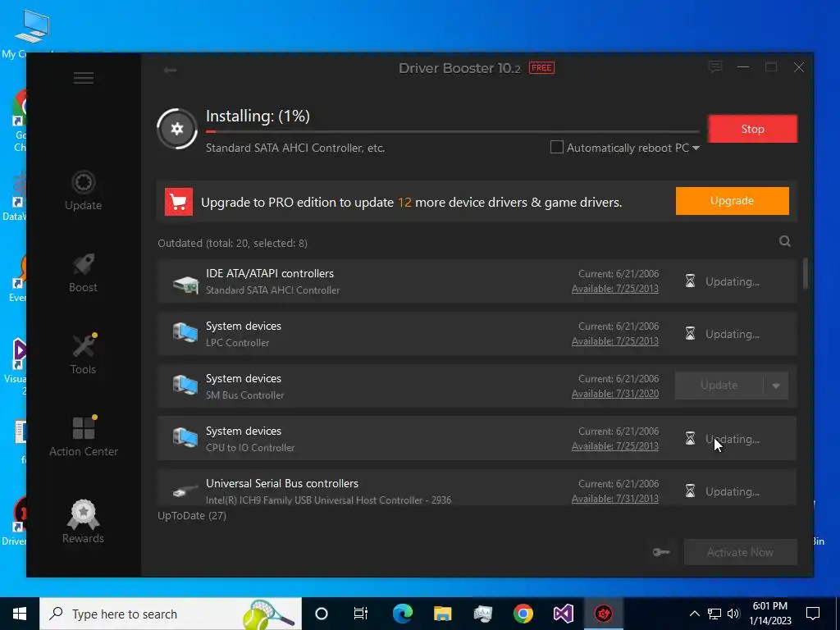
Task: Click hourglass icon for Standard SATA AHCI Controller
Action: (691, 281)
